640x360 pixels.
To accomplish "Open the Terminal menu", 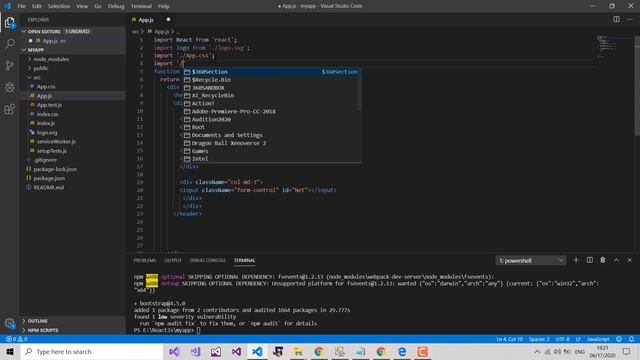I will 141,6.
